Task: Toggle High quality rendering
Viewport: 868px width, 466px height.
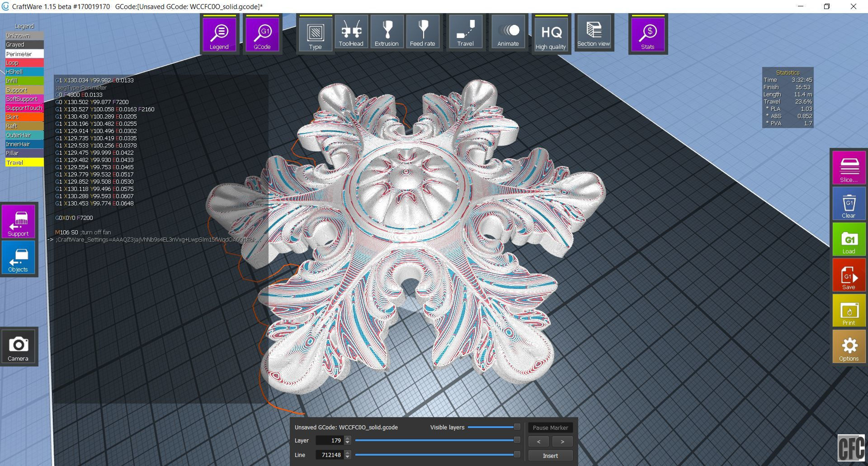Action: tap(551, 34)
